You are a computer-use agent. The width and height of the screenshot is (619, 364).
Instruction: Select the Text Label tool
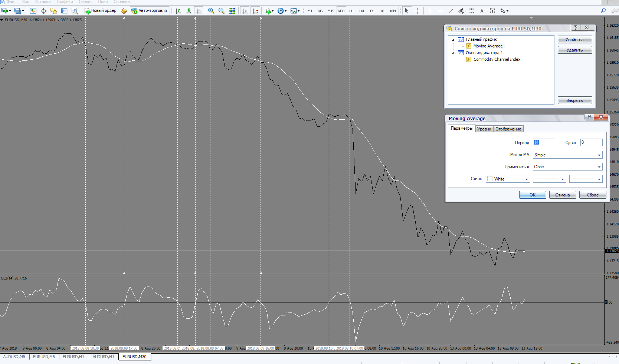492,11
